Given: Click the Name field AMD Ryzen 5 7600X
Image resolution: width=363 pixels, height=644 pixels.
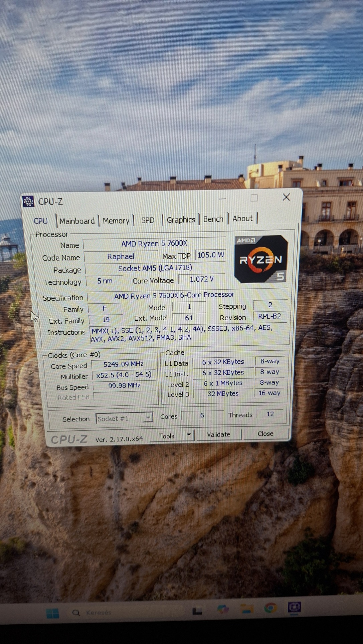Looking at the screenshot, I should (154, 244).
